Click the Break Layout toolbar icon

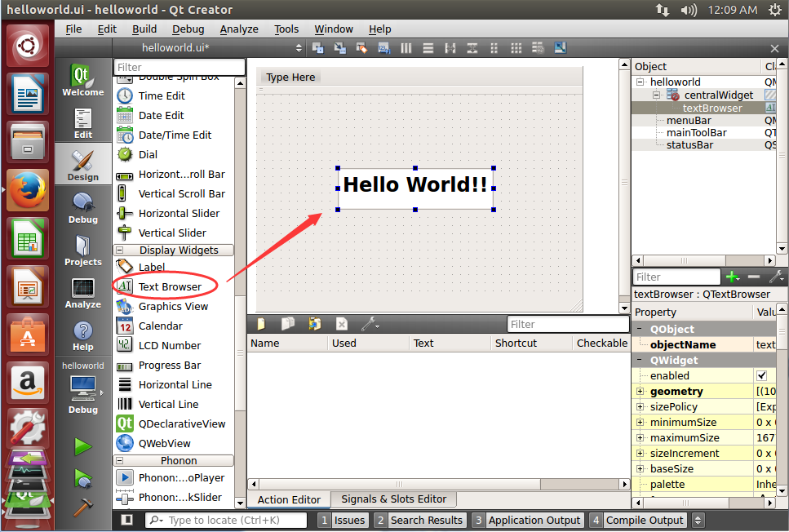(538, 48)
